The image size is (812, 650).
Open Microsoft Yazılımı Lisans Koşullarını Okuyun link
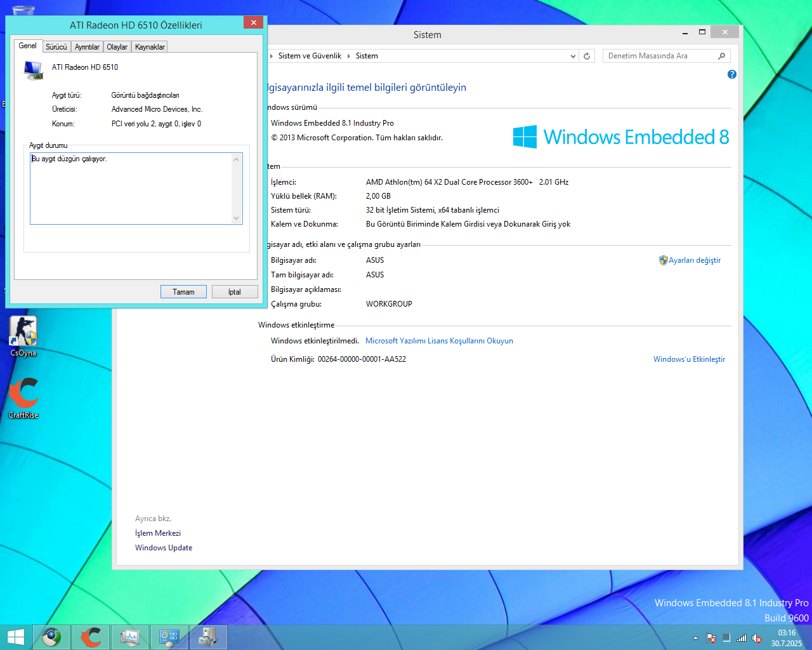(439, 341)
